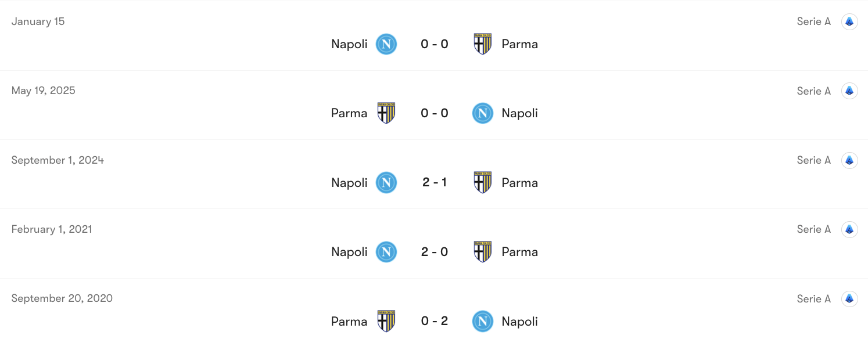This screenshot has height=339, width=868.
Task: Click the Parma crest in the September 1, 2024 match
Action: point(482,182)
